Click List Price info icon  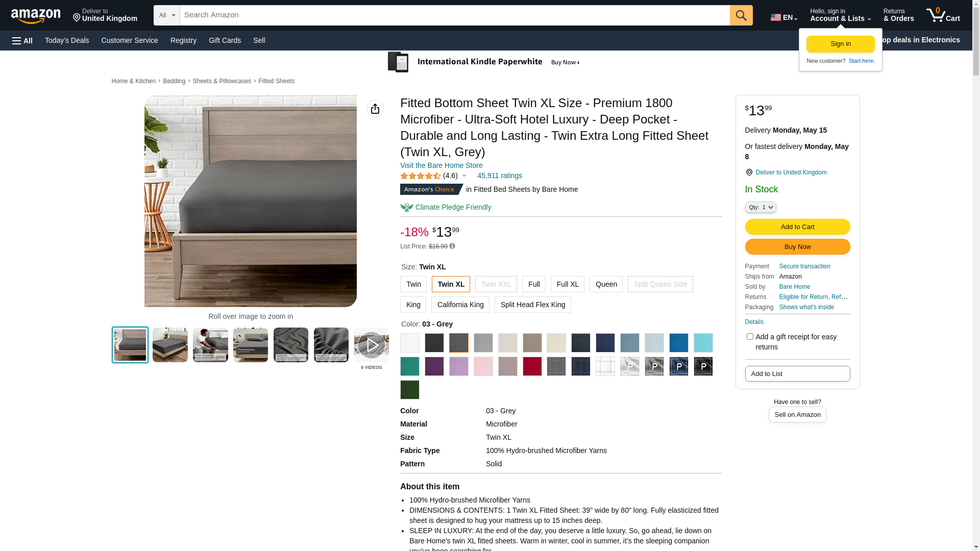pos(452,246)
